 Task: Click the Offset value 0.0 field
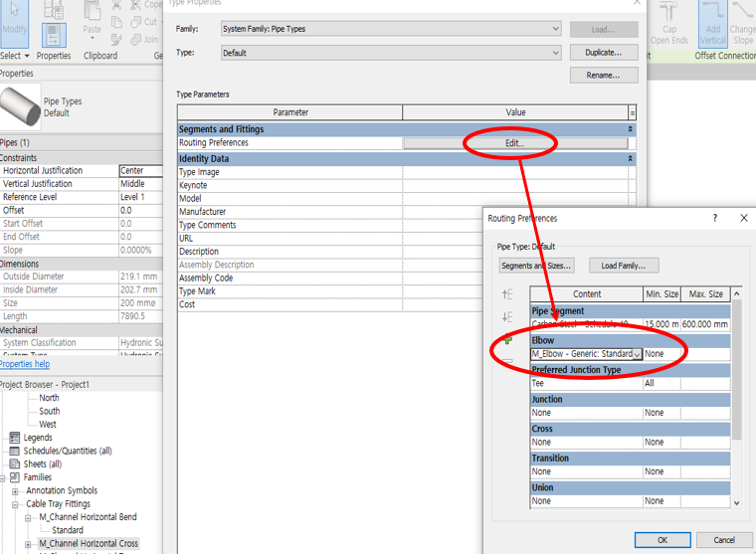[141, 210]
